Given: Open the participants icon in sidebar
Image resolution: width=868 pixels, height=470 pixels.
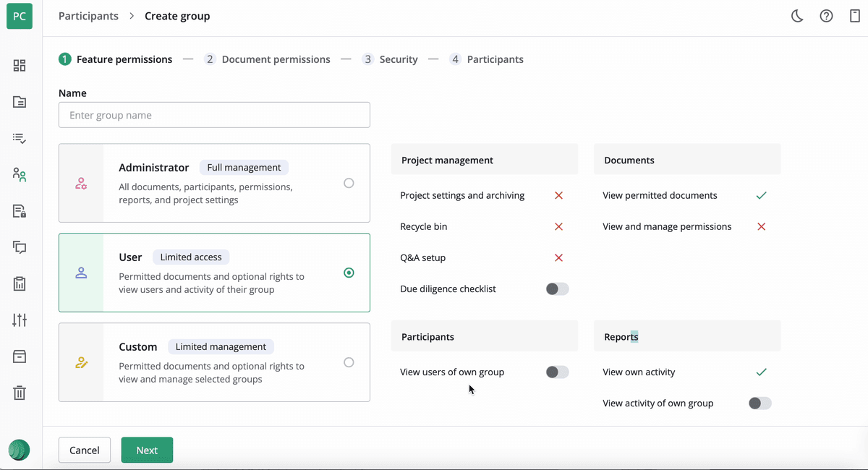Looking at the screenshot, I should tap(20, 174).
